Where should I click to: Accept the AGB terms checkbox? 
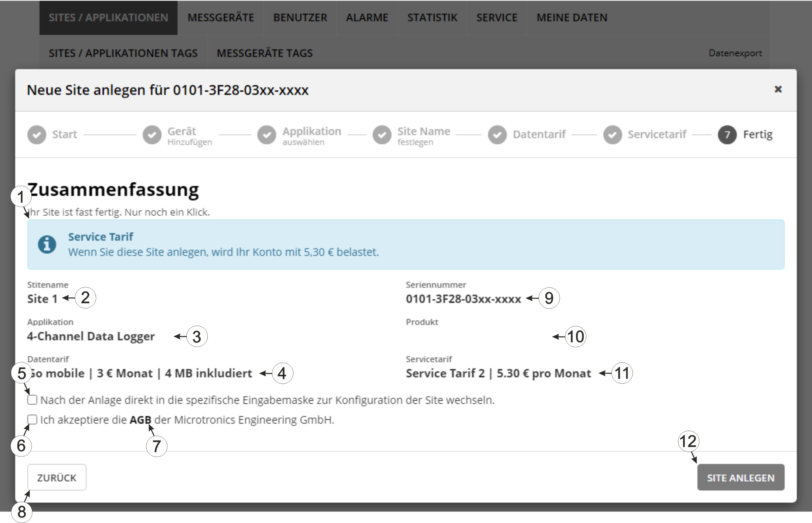32,419
